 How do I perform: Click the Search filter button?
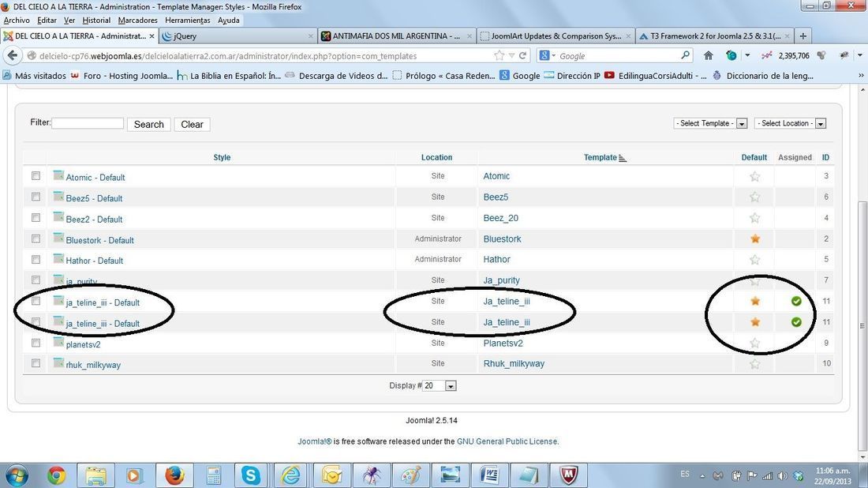[x=149, y=124]
